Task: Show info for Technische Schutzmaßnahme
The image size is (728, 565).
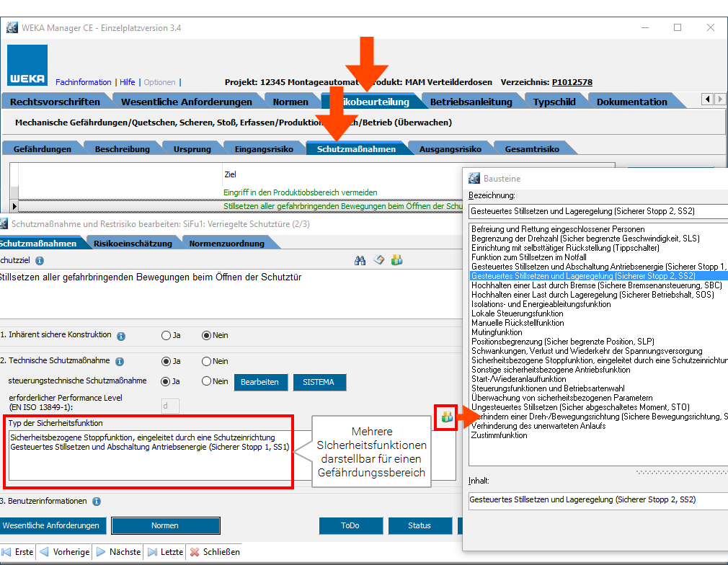Action: pyautogui.click(x=120, y=362)
